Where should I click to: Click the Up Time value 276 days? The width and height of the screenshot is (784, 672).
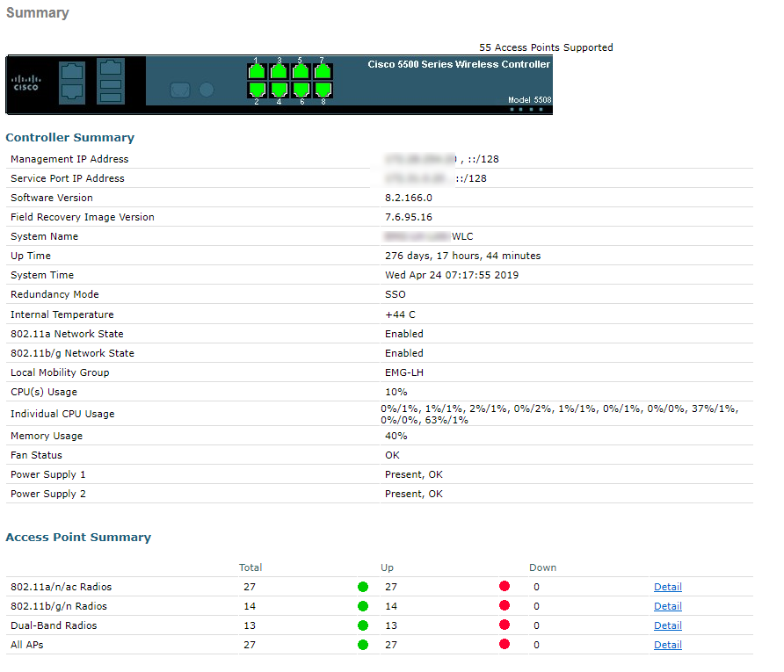tap(462, 256)
